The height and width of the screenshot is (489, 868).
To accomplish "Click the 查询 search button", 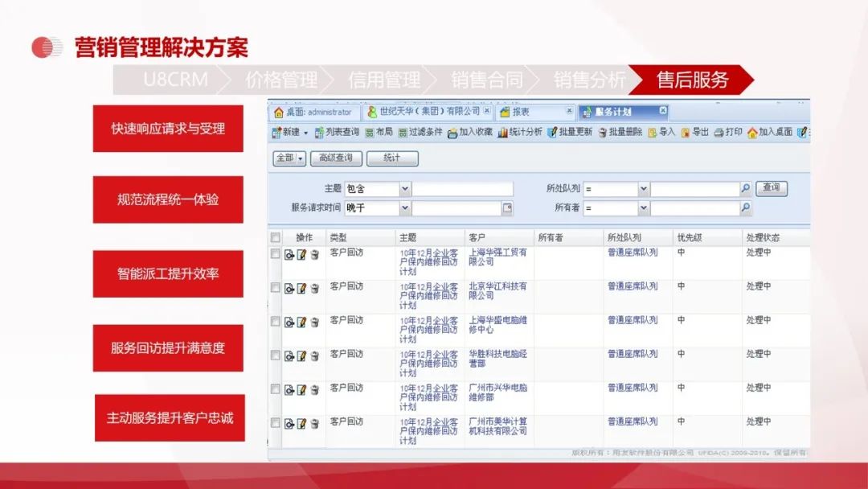I will click(x=771, y=188).
